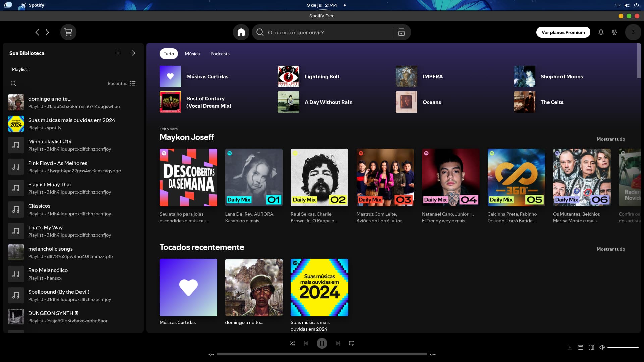Open the user profile avatar
Image resolution: width=644 pixels, height=362 pixels.
[633, 32]
